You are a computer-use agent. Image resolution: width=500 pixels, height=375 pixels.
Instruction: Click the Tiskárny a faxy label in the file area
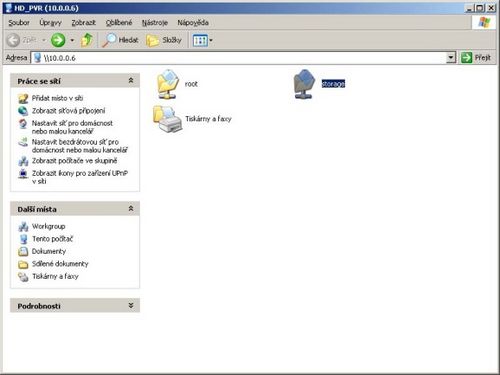[x=208, y=119]
